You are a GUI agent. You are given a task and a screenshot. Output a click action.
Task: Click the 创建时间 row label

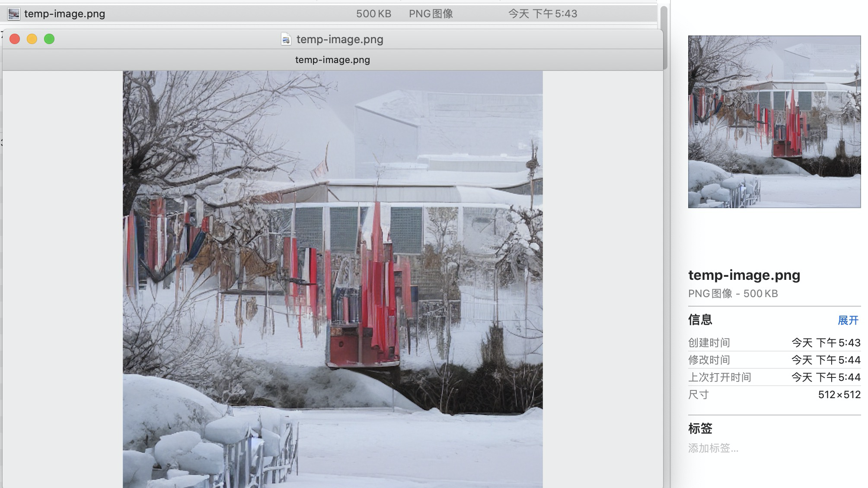click(x=709, y=343)
